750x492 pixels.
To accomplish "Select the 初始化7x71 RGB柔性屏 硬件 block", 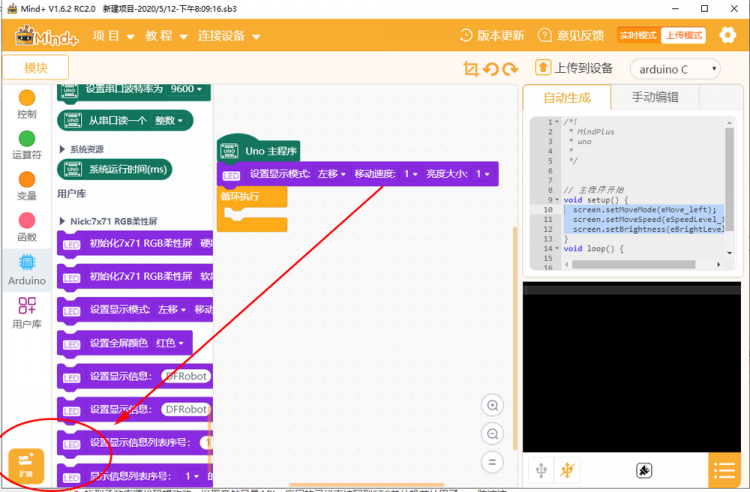I will point(135,243).
